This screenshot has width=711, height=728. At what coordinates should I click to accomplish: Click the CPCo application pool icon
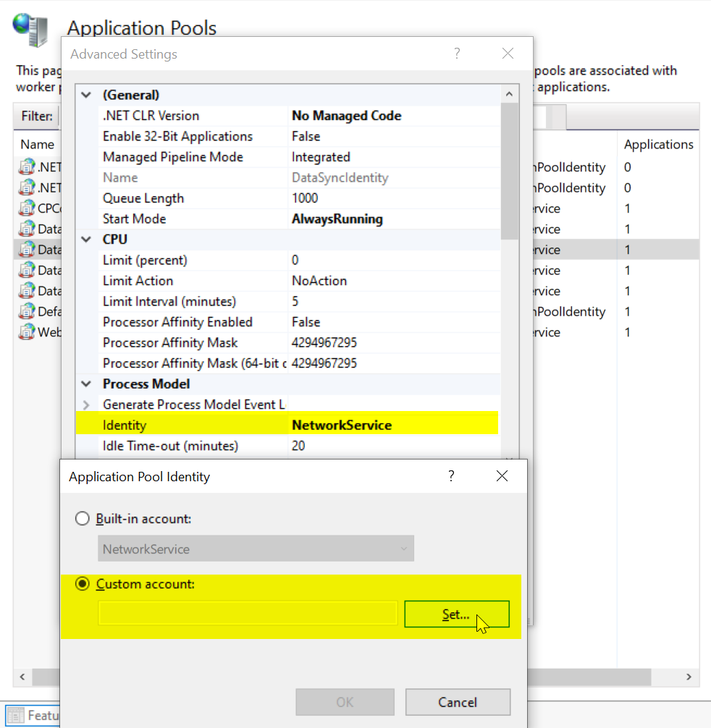point(28,208)
